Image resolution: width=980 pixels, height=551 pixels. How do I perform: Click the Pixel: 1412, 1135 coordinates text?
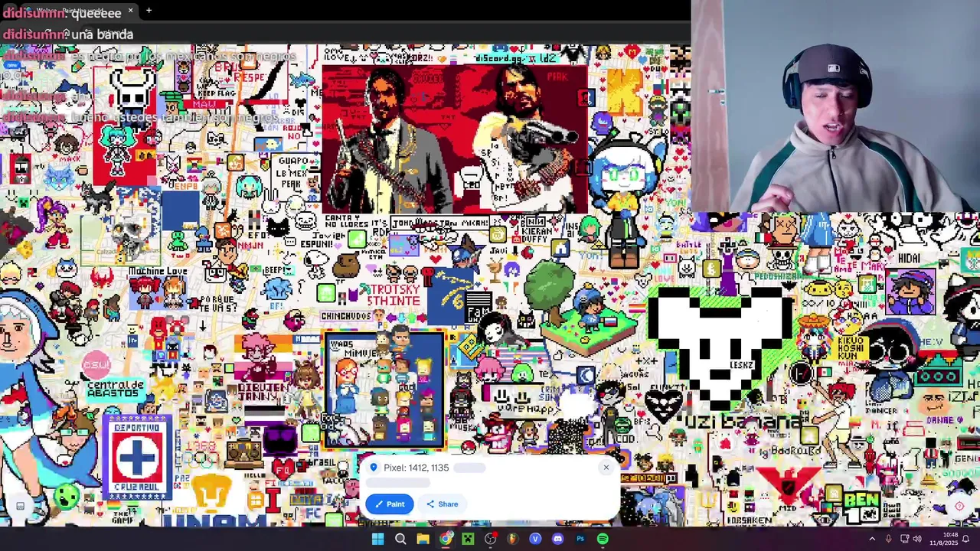416,468
